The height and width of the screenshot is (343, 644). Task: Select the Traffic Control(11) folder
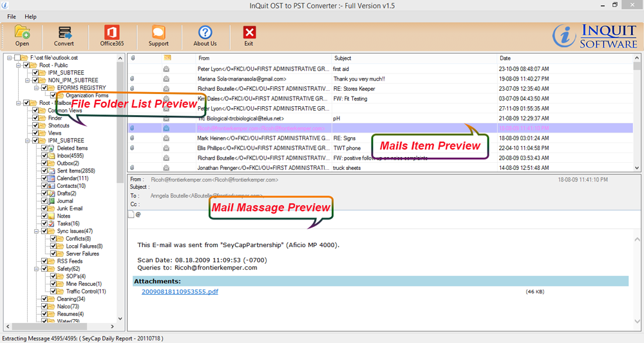(x=86, y=292)
